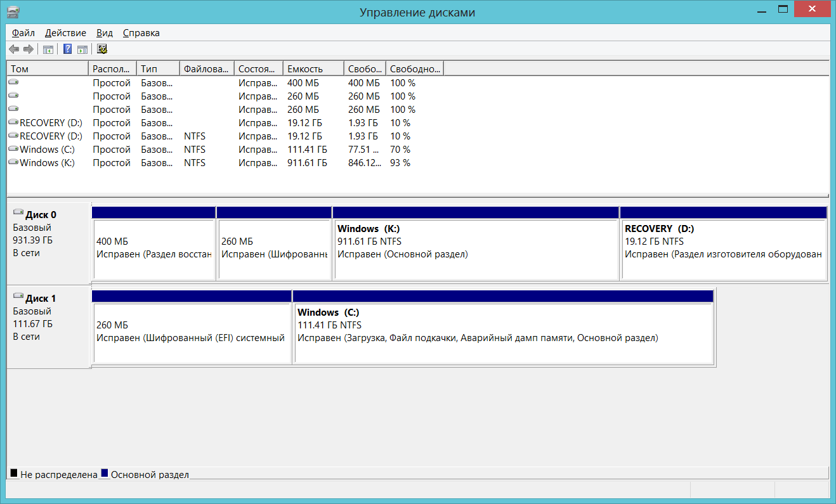Click the Disk Management title bar icon

click(13, 12)
